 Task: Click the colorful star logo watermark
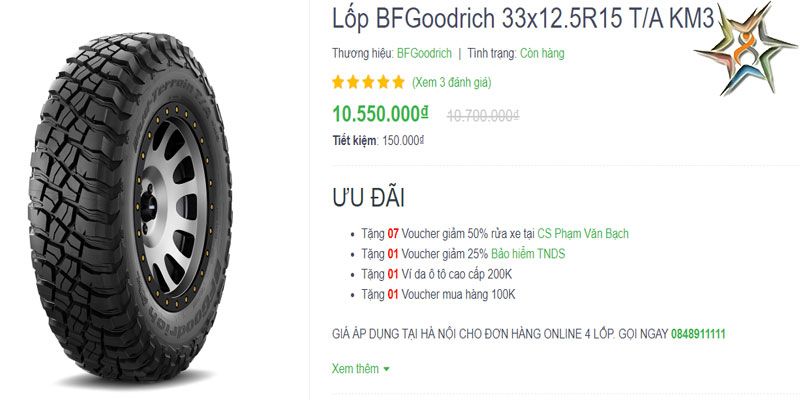(745, 49)
